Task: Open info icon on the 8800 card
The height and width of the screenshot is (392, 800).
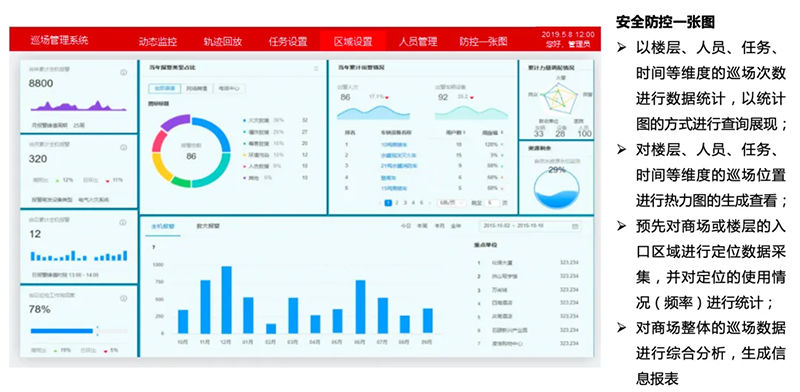Action: pos(123,72)
